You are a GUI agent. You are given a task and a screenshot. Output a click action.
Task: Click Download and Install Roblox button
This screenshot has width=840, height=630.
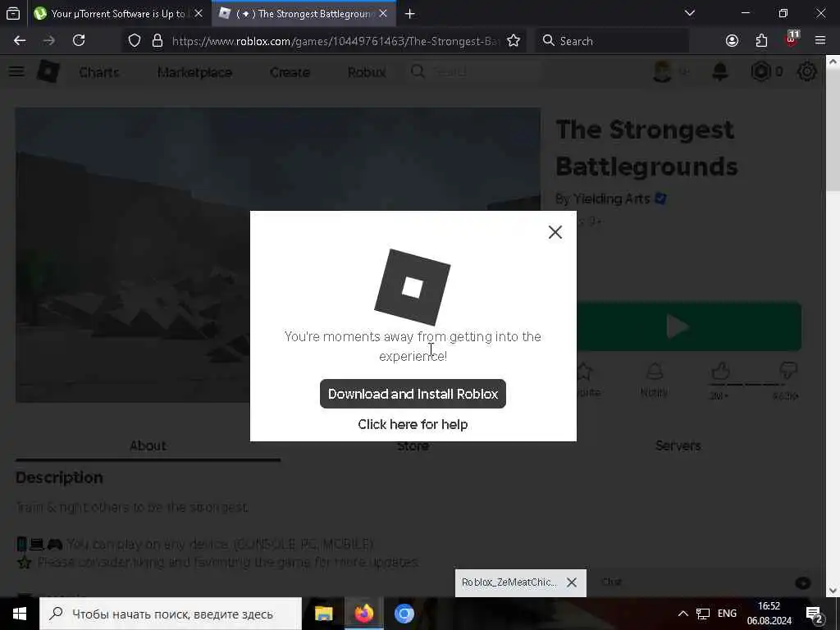413,394
